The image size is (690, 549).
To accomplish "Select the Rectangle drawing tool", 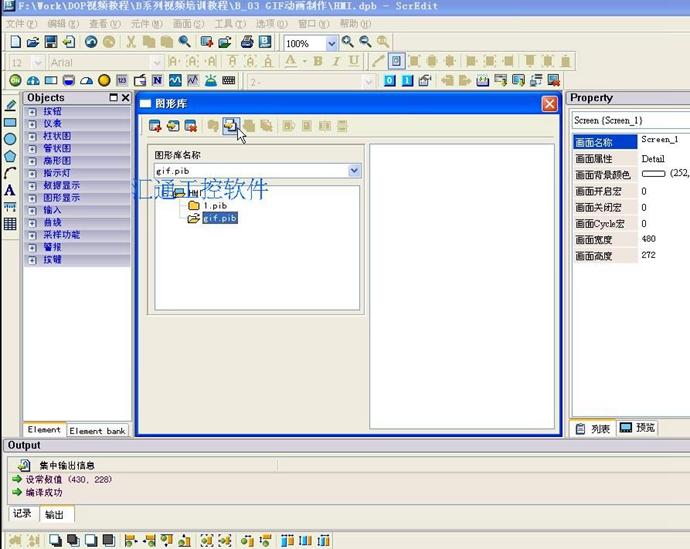I will 10,122.
